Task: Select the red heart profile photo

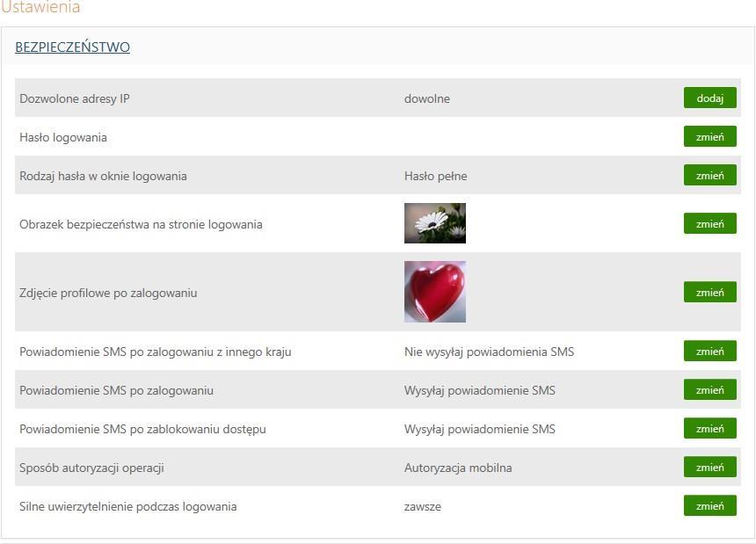Action: point(435,292)
